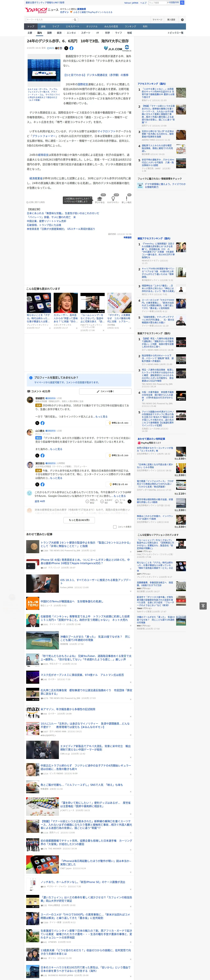
Task: Open the ヘルプ link in top bar
Action: [x=143, y=3]
